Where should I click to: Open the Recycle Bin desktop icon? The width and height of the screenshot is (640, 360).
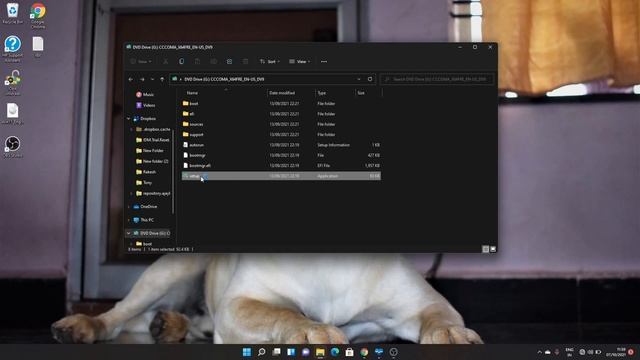tap(13, 13)
